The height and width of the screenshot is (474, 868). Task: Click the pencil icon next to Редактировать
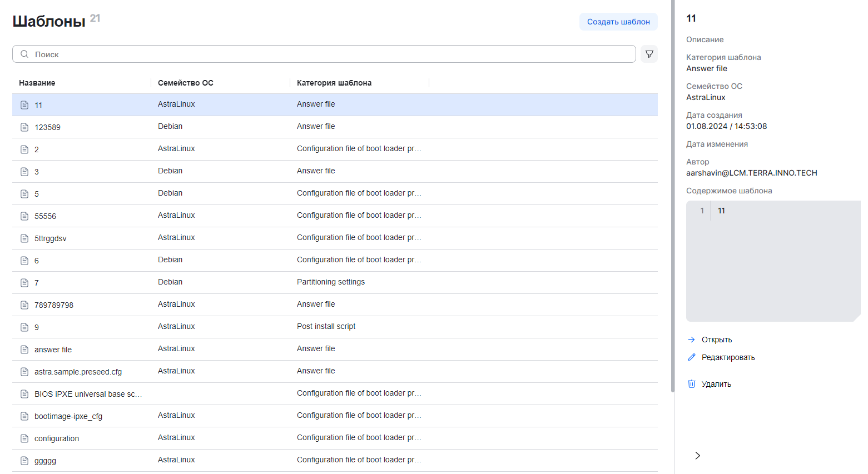pos(692,357)
